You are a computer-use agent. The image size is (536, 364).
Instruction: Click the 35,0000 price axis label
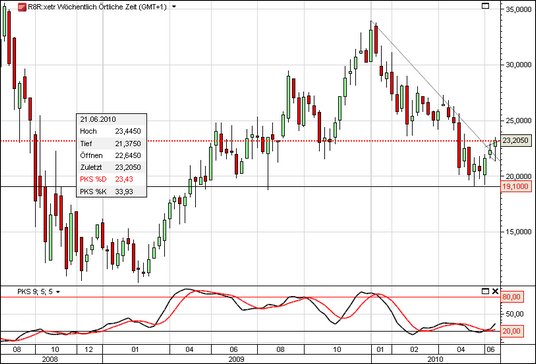click(x=518, y=10)
